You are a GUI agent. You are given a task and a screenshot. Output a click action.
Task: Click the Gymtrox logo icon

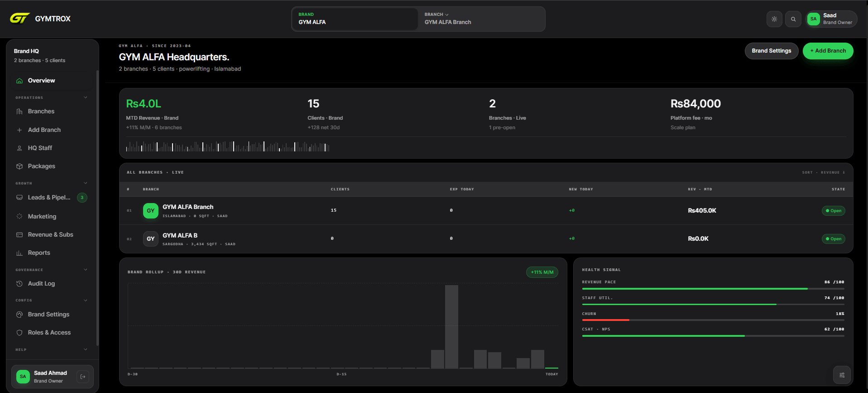click(x=19, y=18)
